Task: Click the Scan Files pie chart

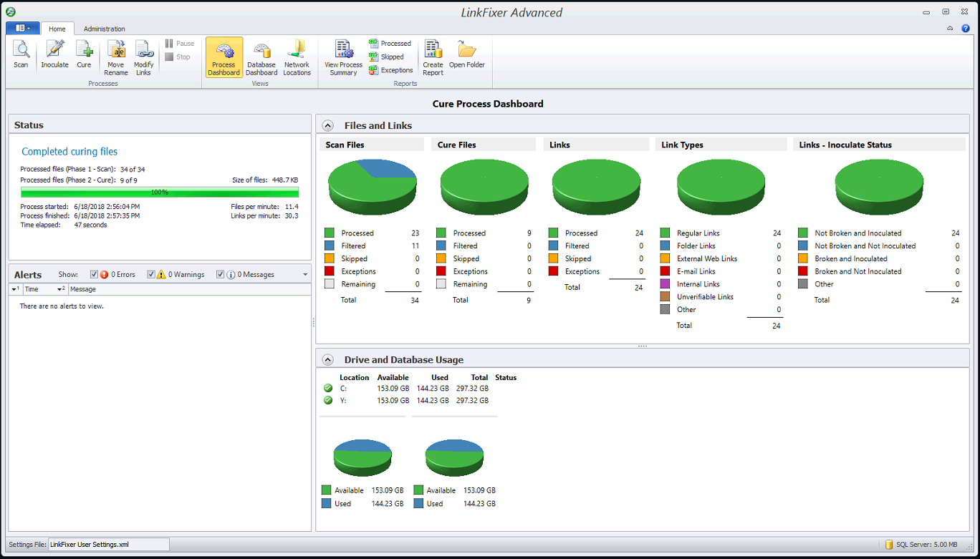Action: 373,186
